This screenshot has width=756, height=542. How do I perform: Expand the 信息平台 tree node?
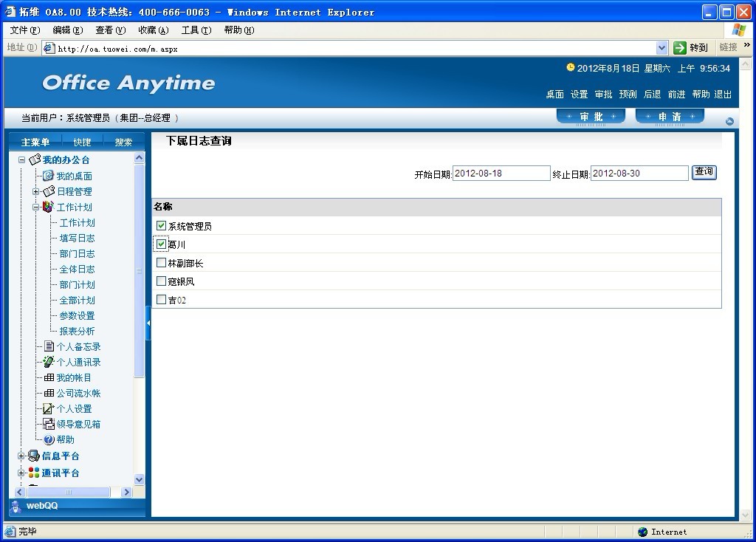(21, 456)
